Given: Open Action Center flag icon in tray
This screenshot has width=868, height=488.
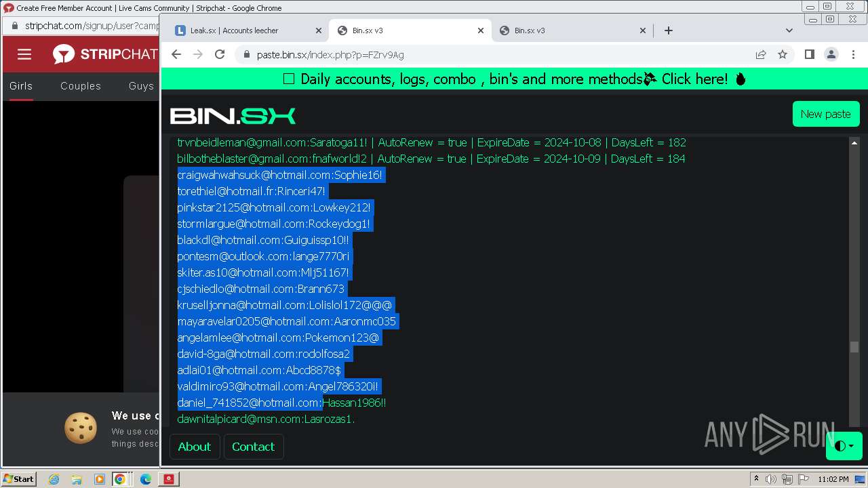Looking at the screenshot, I should pos(804,479).
